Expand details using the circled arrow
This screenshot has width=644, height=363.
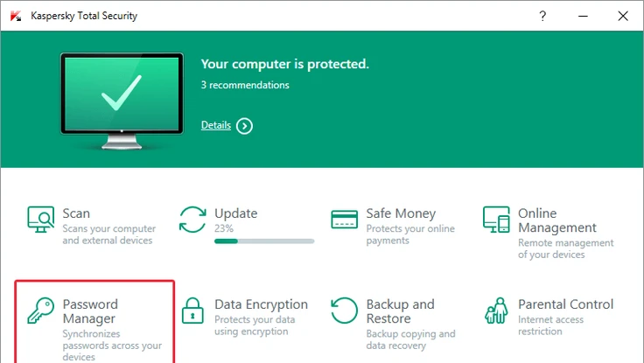[x=245, y=126]
